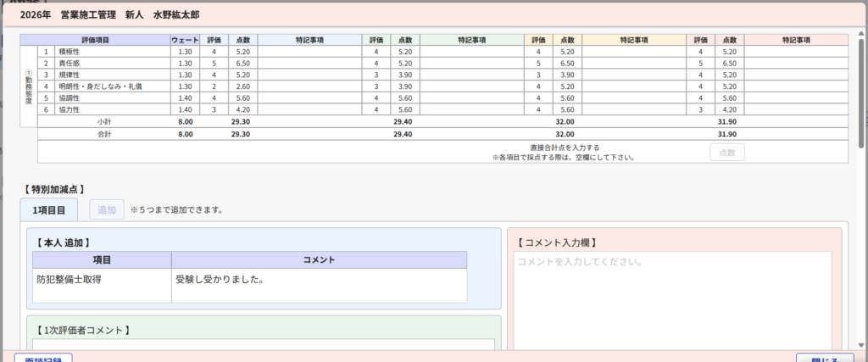This screenshot has width=868, height=362.
Task: Select the 1項目目 tab
Action: click(x=49, y=209)
